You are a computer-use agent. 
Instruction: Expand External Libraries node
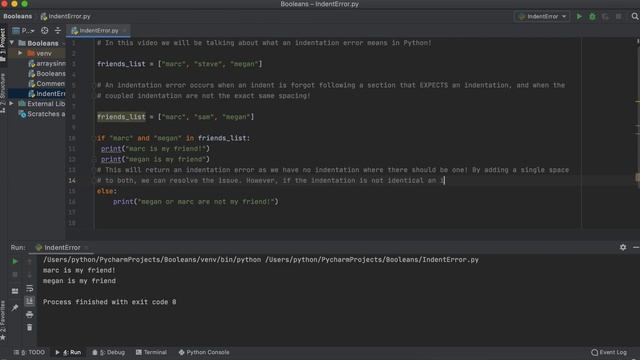11,104
